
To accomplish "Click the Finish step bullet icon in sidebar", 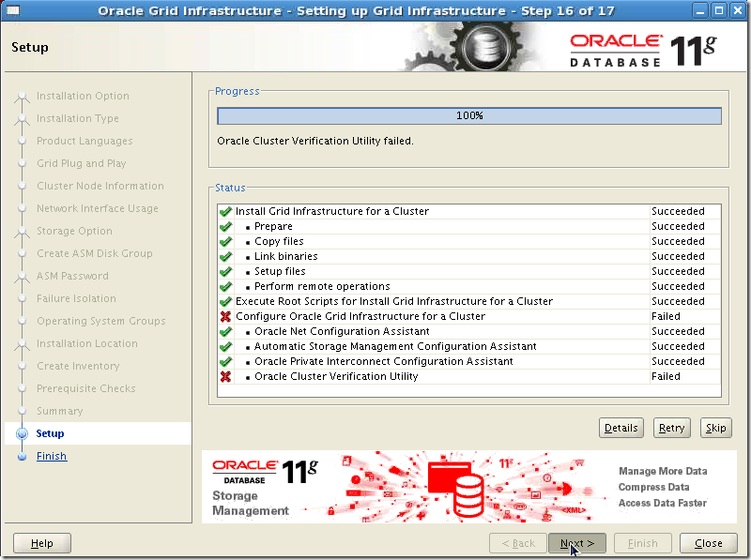I will [22, 456].
